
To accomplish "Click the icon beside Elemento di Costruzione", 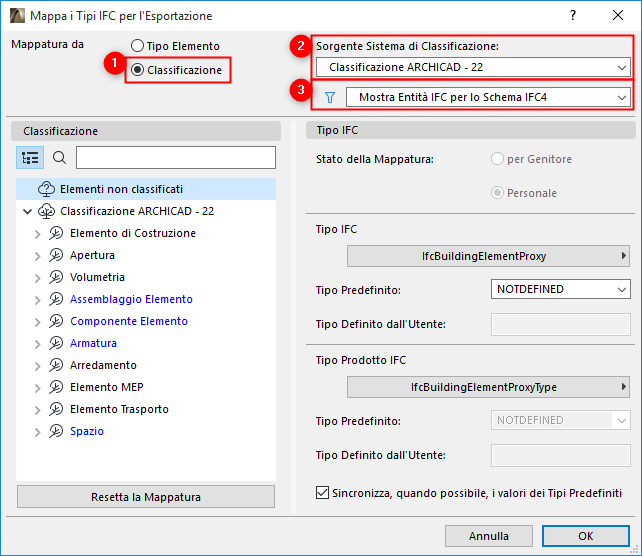I will coord(57,233).
